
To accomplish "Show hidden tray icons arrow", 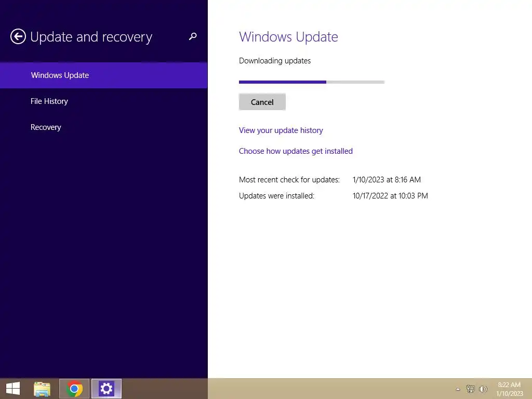I will click(x=458, y=389).
